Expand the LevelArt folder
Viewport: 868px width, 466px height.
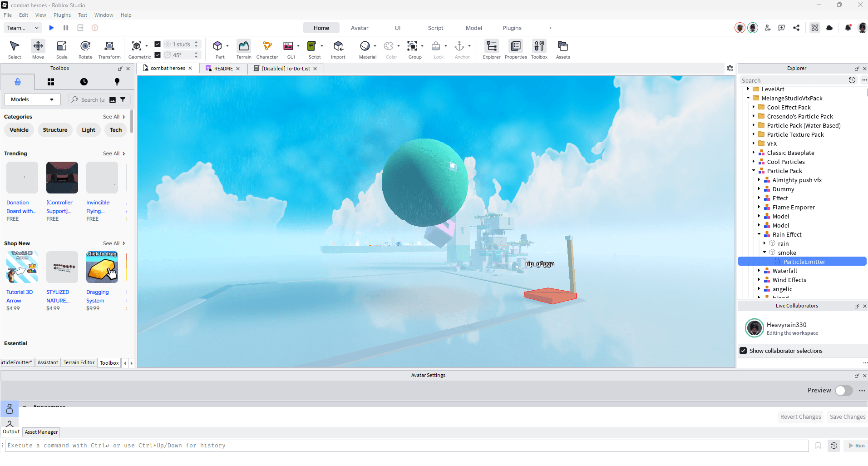748,89
